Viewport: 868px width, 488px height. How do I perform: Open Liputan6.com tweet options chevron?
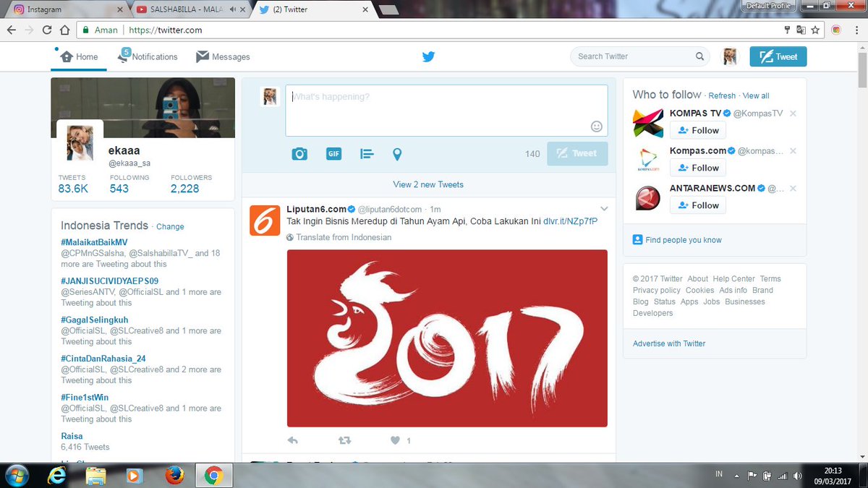[603, 208]
